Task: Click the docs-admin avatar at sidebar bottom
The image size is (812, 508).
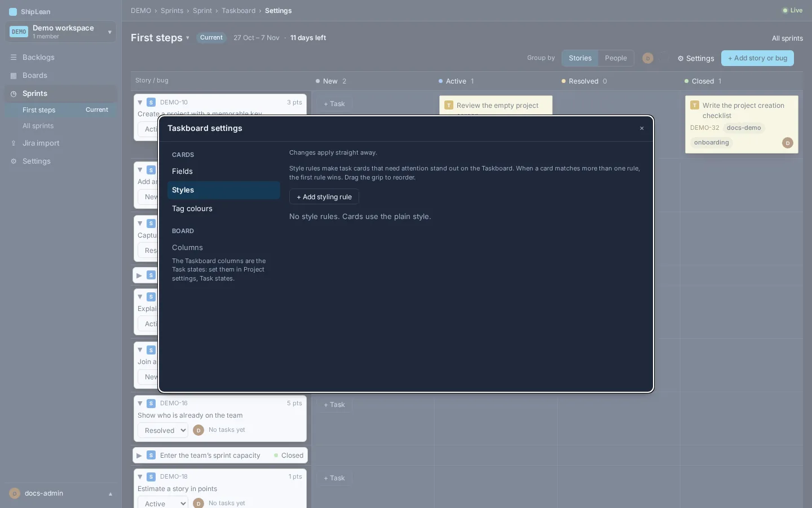Action: (x=15, y=493)
